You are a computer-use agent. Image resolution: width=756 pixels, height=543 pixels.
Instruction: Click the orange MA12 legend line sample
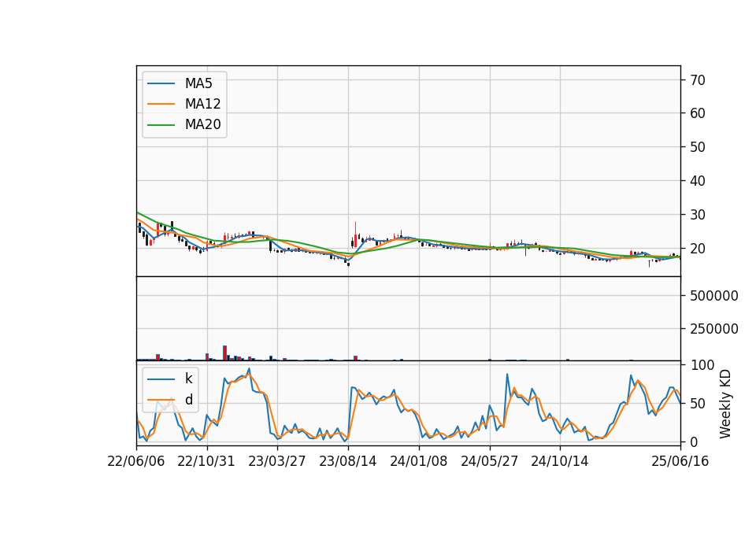[161, 104]
